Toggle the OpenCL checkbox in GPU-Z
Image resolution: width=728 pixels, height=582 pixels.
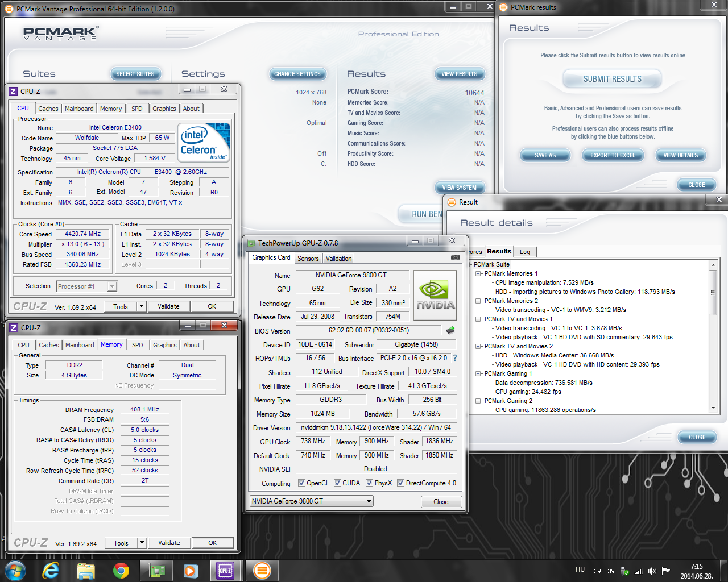(301, 483)
